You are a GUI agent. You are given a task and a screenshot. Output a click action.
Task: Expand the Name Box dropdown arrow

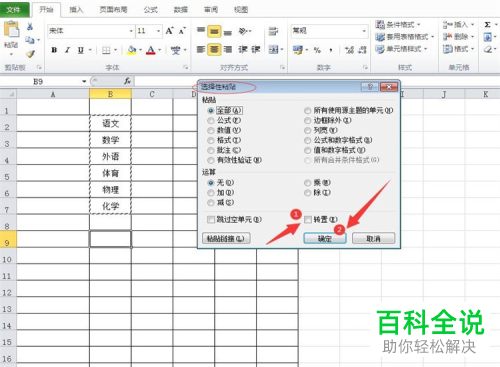84,81
